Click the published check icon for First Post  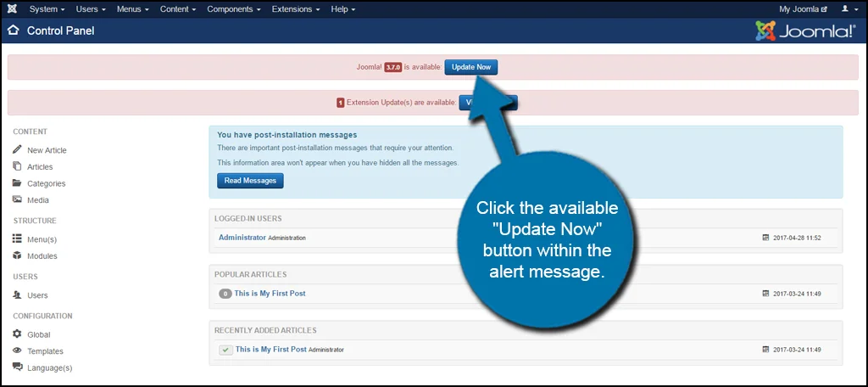click(x=225, y=350)
